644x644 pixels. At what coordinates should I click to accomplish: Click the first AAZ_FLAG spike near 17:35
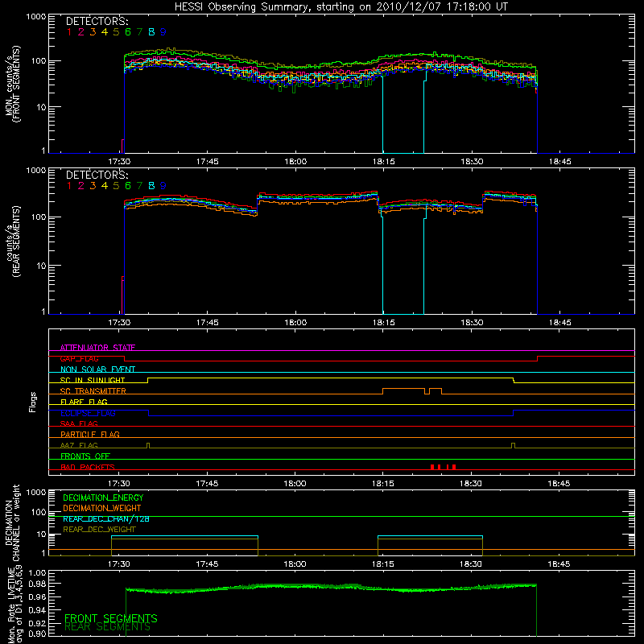pyautogui.click(x=148, y=446)
